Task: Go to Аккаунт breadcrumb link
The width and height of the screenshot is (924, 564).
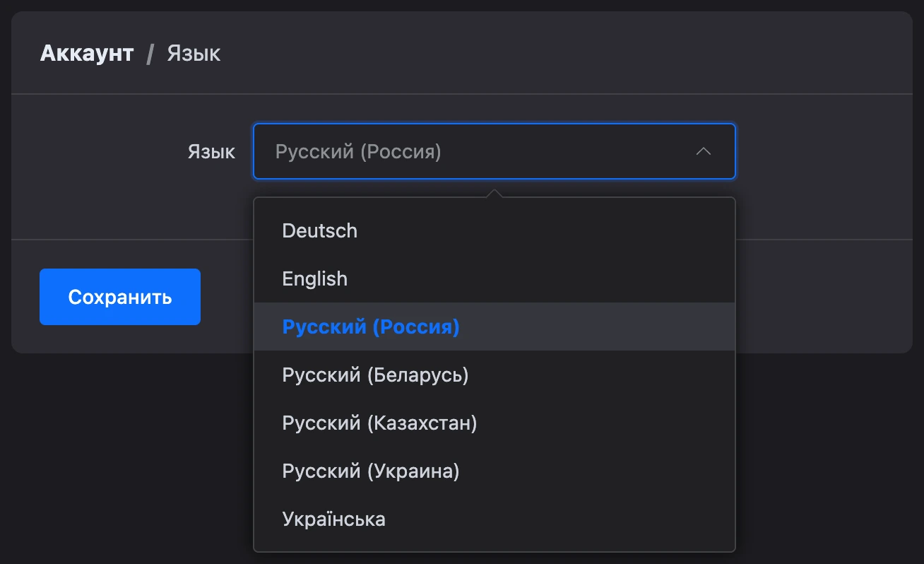Action: 87,53
